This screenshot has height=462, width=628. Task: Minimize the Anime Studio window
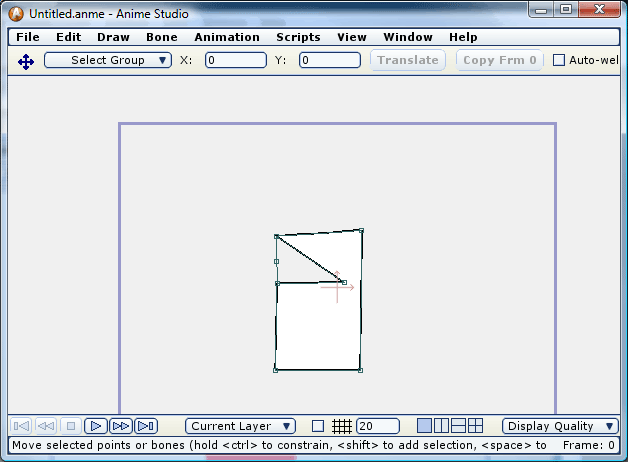[x=541, y=10]
